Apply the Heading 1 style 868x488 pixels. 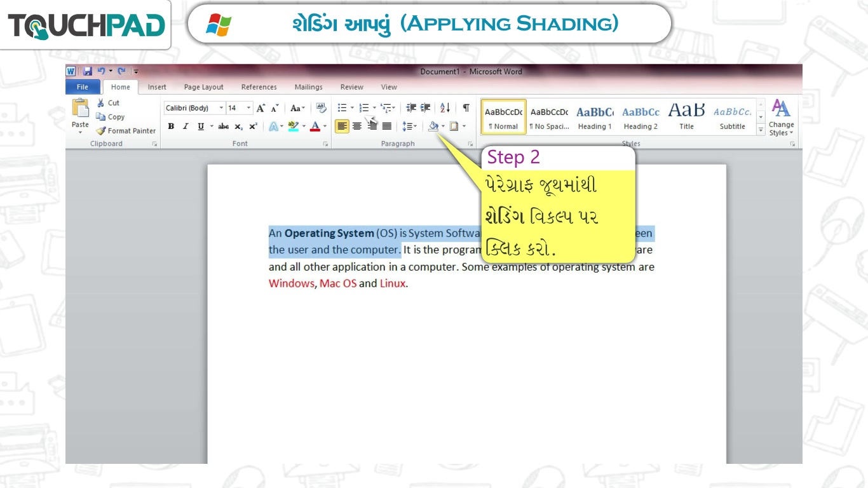click(595, 117)
